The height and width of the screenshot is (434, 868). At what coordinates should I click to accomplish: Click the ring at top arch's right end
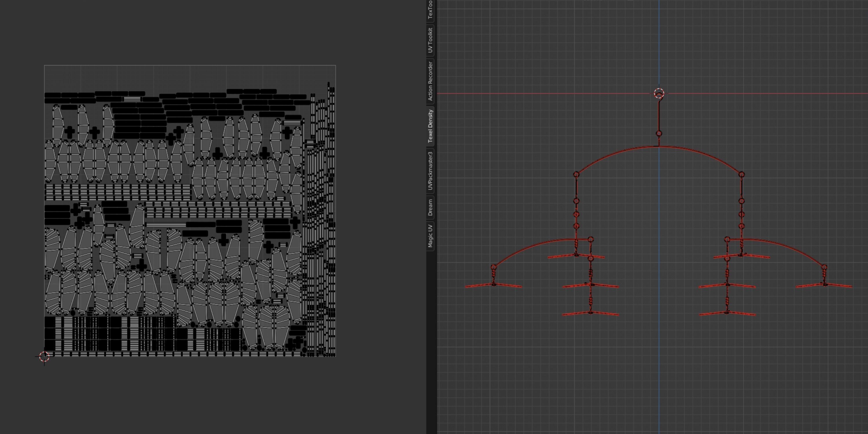(742, 174)
